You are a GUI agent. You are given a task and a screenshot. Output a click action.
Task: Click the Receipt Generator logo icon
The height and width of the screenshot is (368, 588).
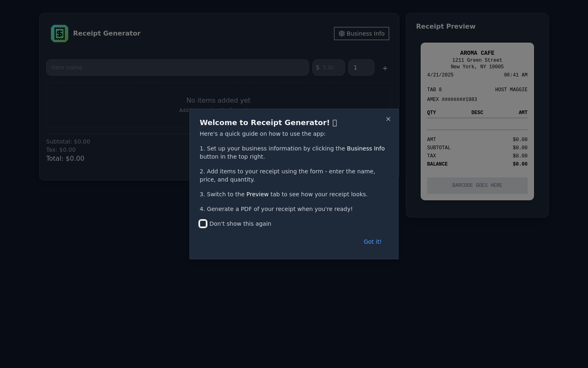tap(60, 34)
